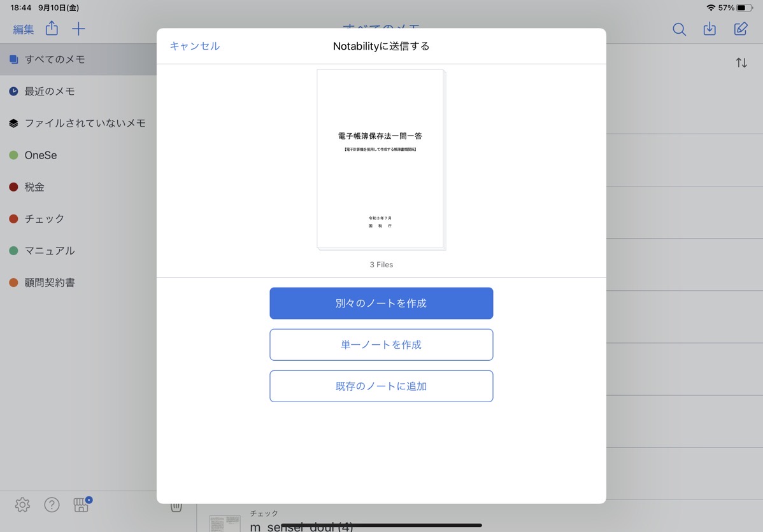Tap the sort arrows icon
Screen dimensions: 763x532
coord(741,63)
